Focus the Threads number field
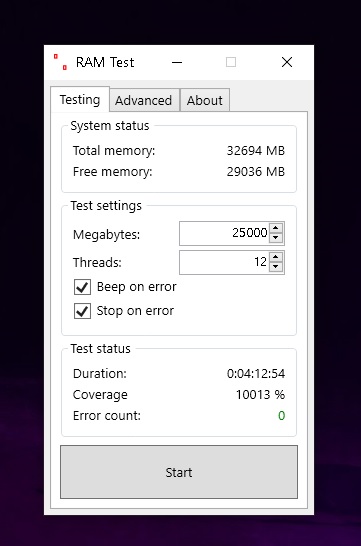 pyautogui.click(x=225, y=262)
